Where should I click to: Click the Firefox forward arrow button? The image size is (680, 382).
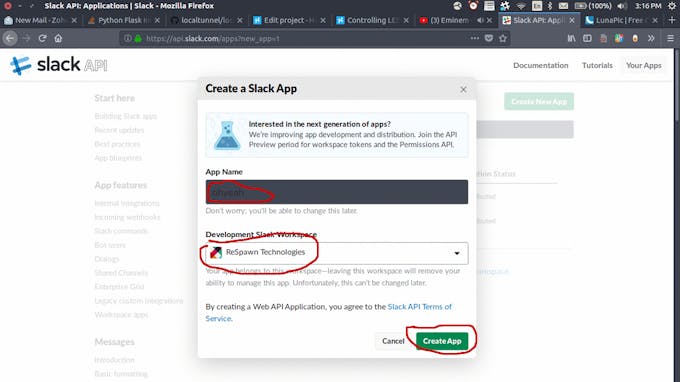coord(26,38)
